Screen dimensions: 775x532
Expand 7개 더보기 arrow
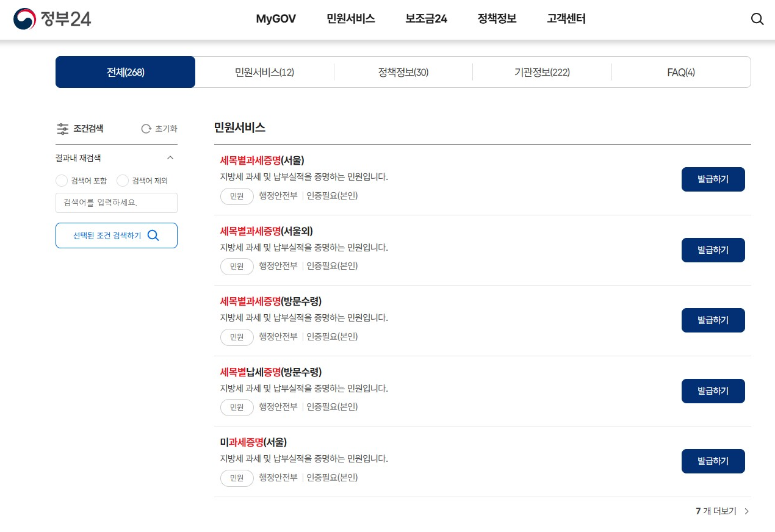pos(747,511)
